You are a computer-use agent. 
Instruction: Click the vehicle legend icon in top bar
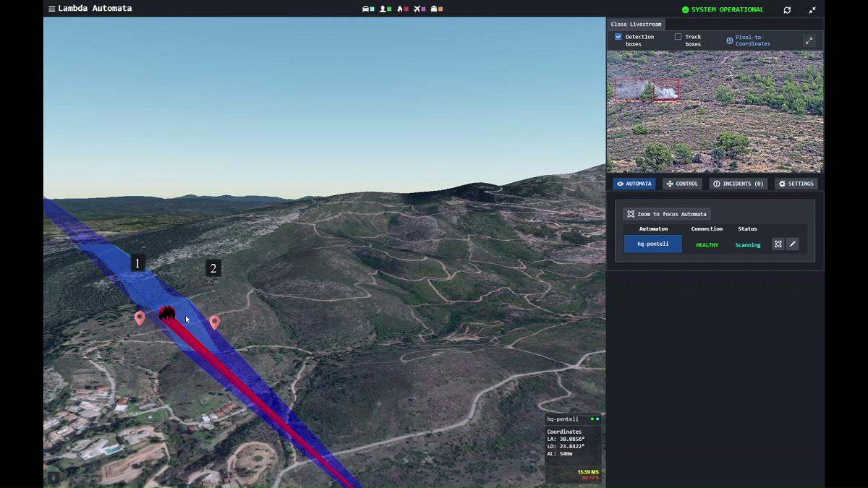pyautogui.click(x=365, y=9)
